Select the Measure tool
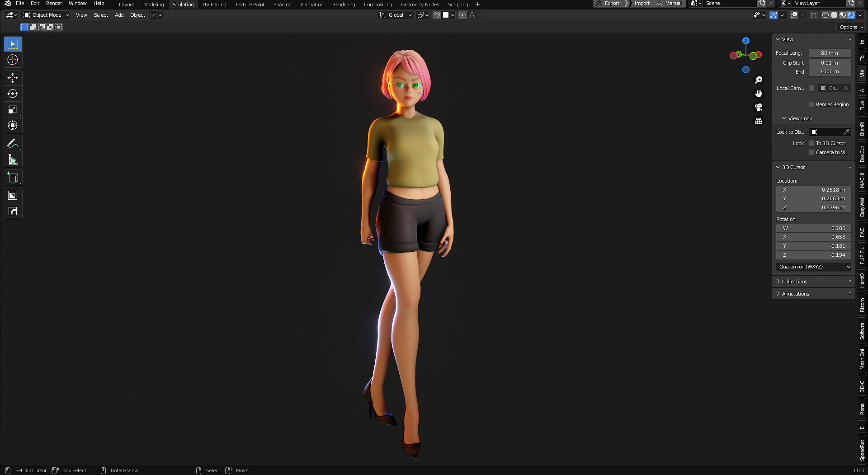Image resolution: width=868 pixels, height=475 pixels. point(13,159)
